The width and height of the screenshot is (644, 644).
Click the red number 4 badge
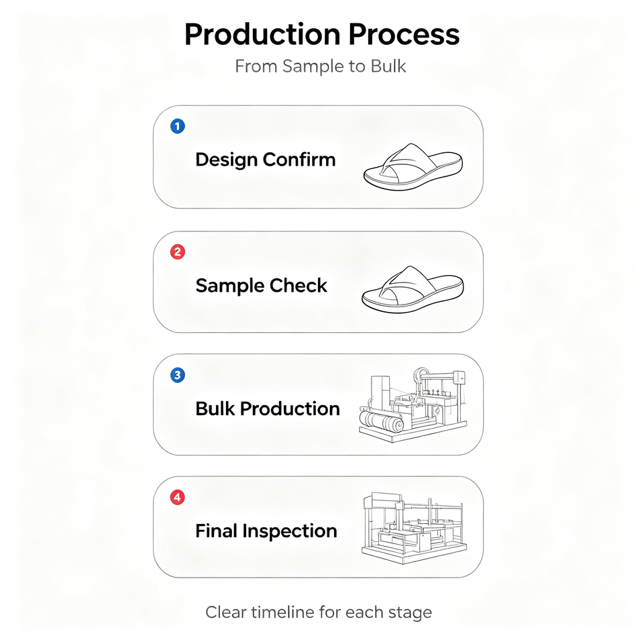pyautogui.click(x=177, y=497)
